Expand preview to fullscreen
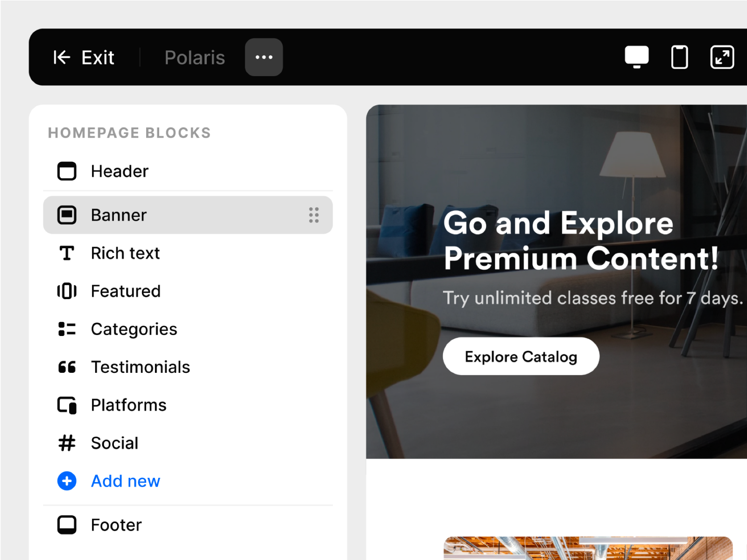This screenshot has width=747, height=560. [x=722, y=57]
